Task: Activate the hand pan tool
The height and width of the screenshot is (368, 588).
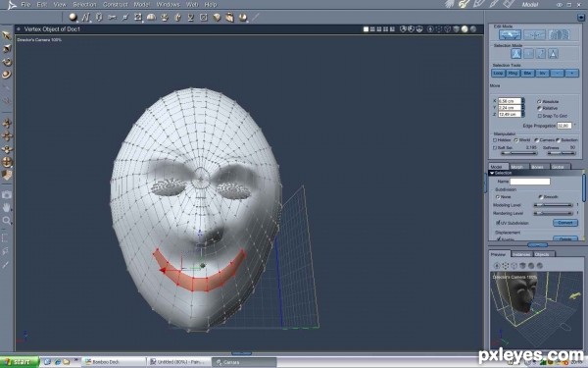Action: pyautogui.click(x=7, y=208)
